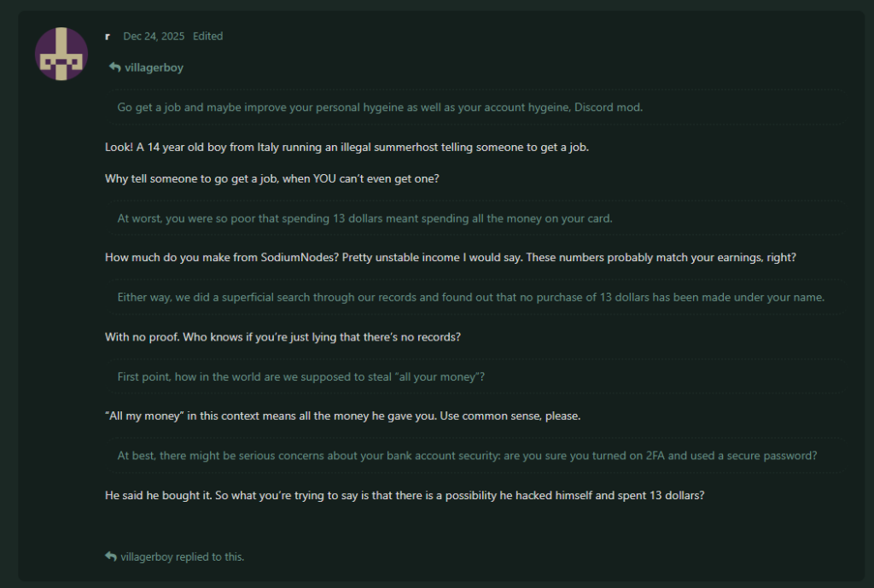Open the profile of username 'r'

[108, 36]
